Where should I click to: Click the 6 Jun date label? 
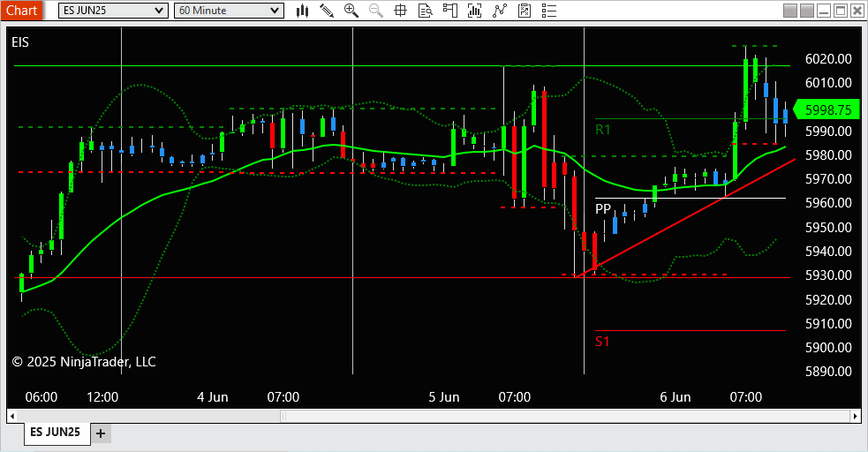coord(676,396)
